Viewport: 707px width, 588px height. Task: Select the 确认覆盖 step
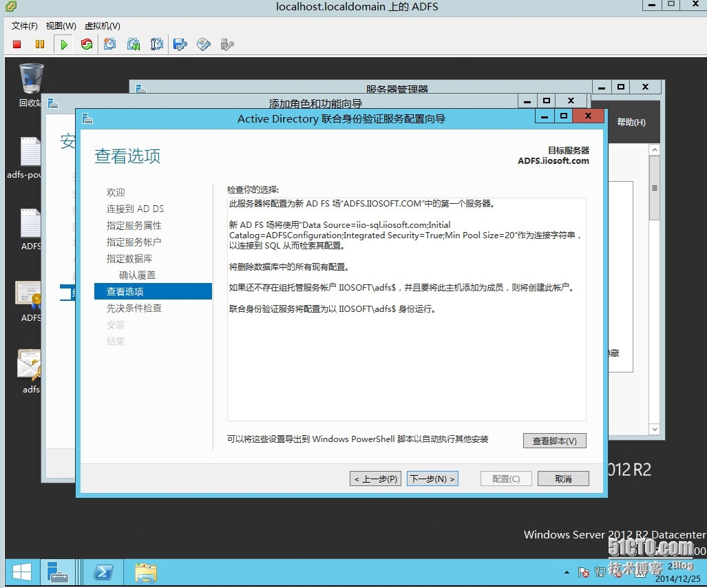pyautogui.click(x=138, y=275)
